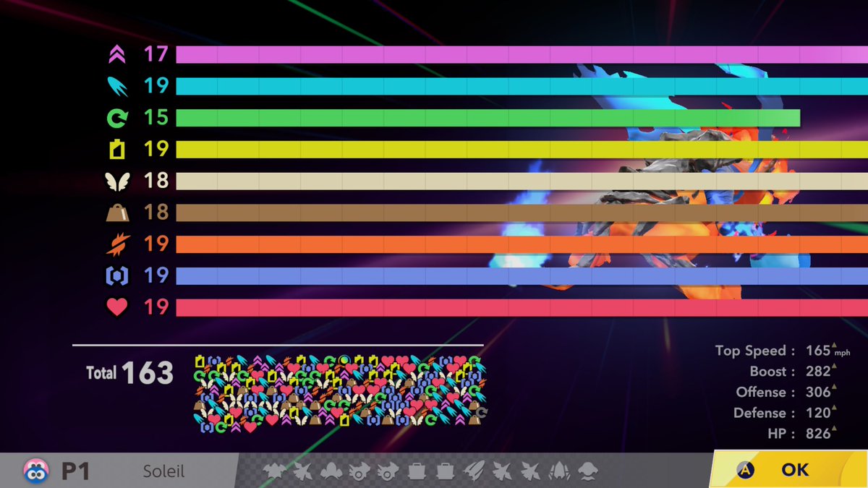Click the last saucer-shaped icon in bottom bar

click(x=590, y=471)
